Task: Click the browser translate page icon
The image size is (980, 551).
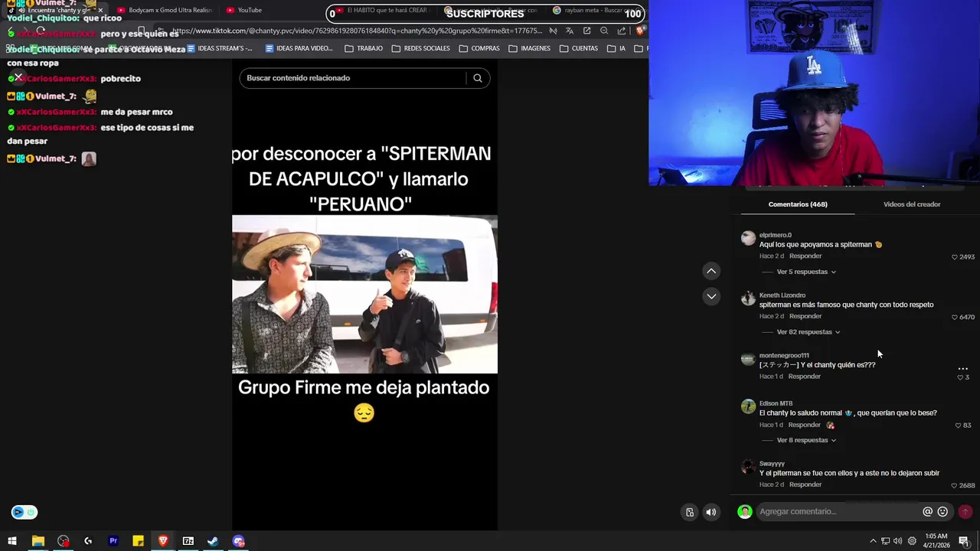Action: click(x=570, y=31)
